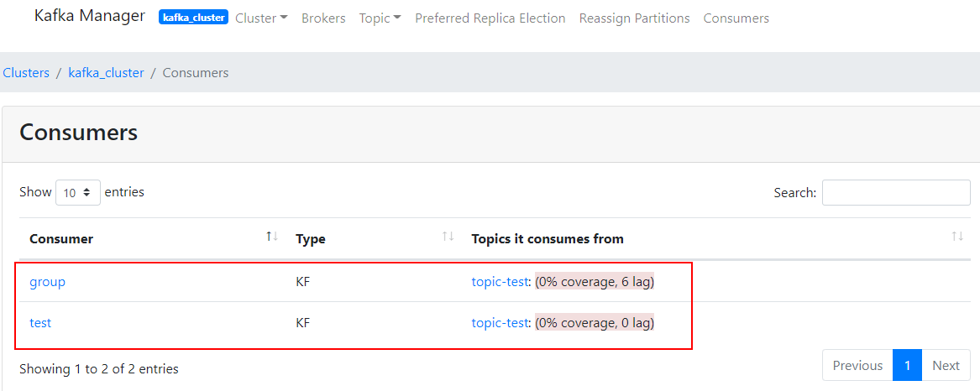The height and width of the screenshot is (391, 980).
Task: Open Consumers in the navigation bar
Action: point(736,18)
